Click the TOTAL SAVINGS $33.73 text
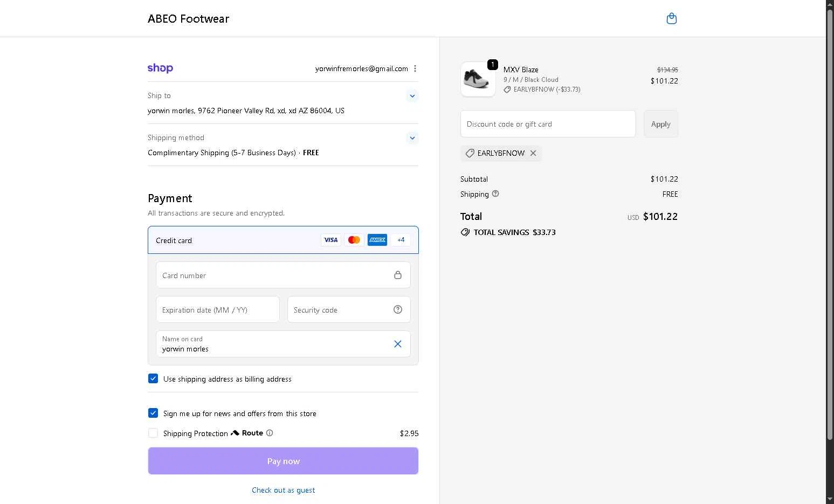834x504 pixels. [x=514, y=232]
